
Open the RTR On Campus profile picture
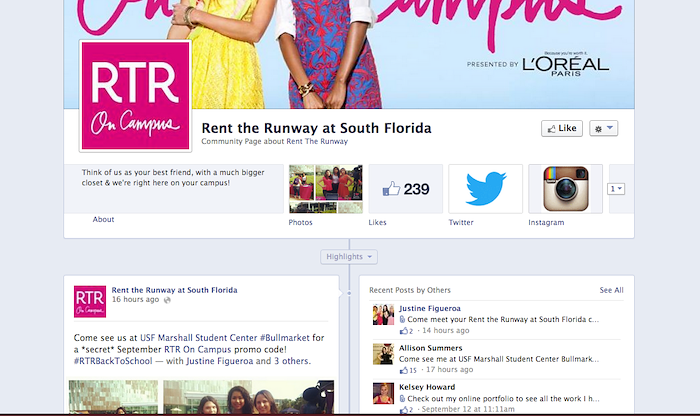pos(136,96)
